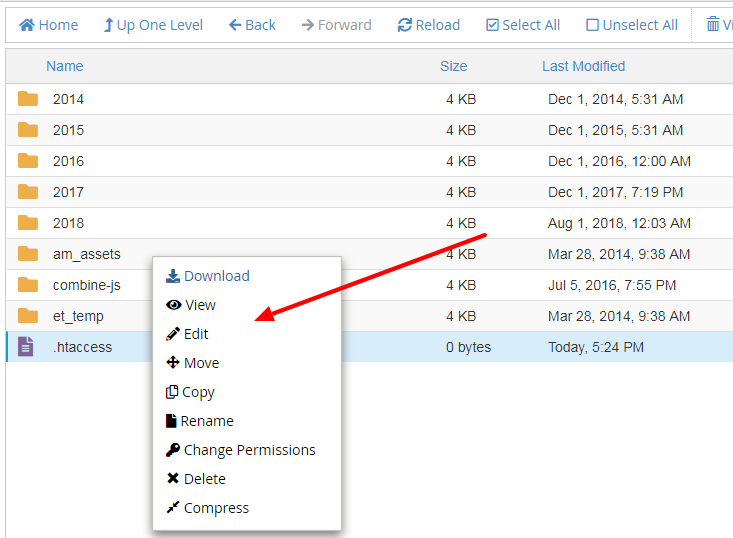The height and width of the screenshot is (538, 733).
Task: Click the Home house icon
Action: 27,24
